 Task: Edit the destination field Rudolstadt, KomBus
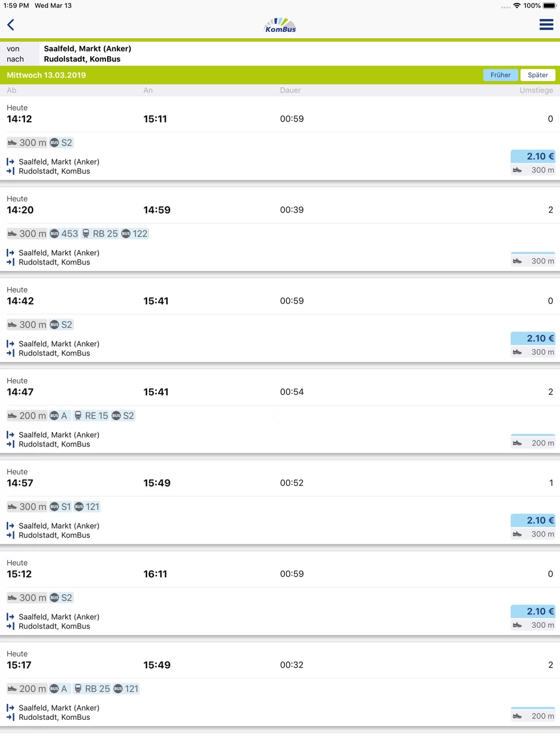click(82, 59)
